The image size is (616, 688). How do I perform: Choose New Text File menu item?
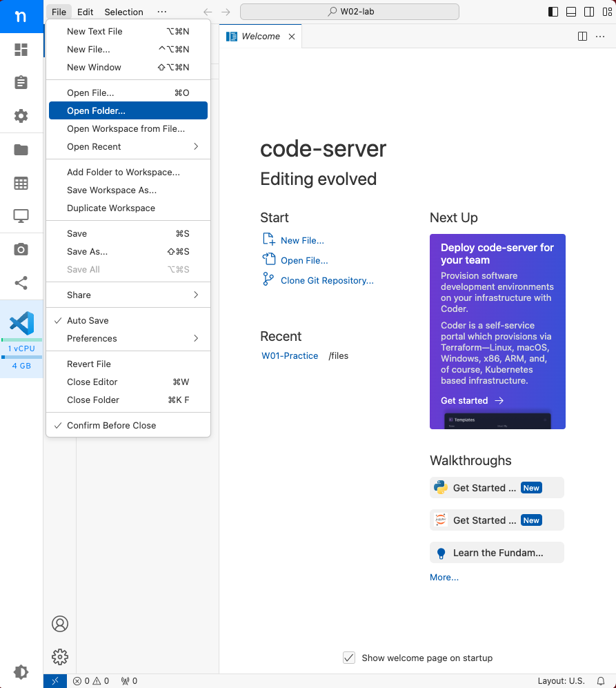[x=128, y=32]
